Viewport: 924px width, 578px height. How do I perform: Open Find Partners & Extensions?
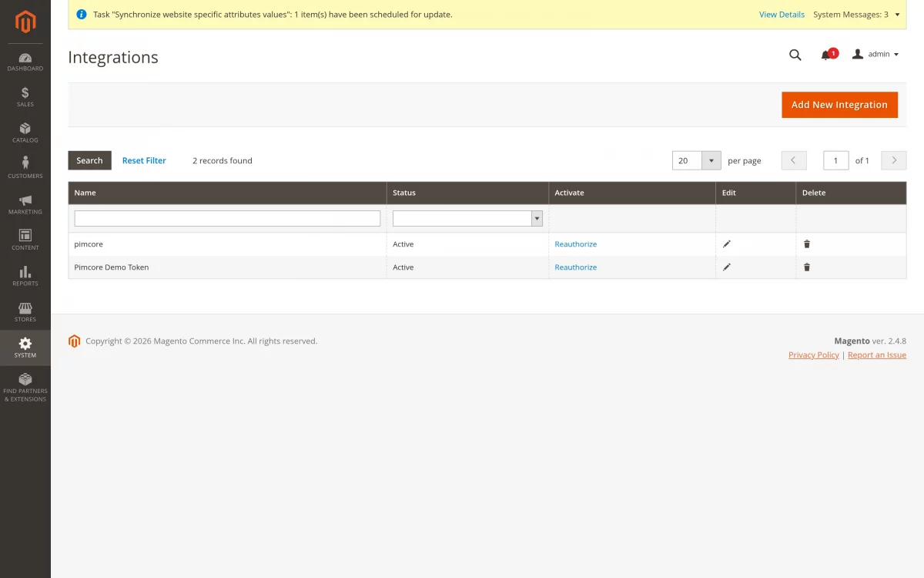click(x=25, y=388)
